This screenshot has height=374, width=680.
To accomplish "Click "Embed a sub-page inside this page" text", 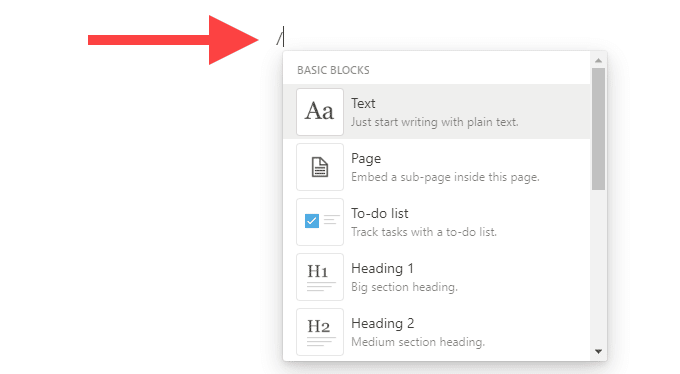I will [445, 177].
